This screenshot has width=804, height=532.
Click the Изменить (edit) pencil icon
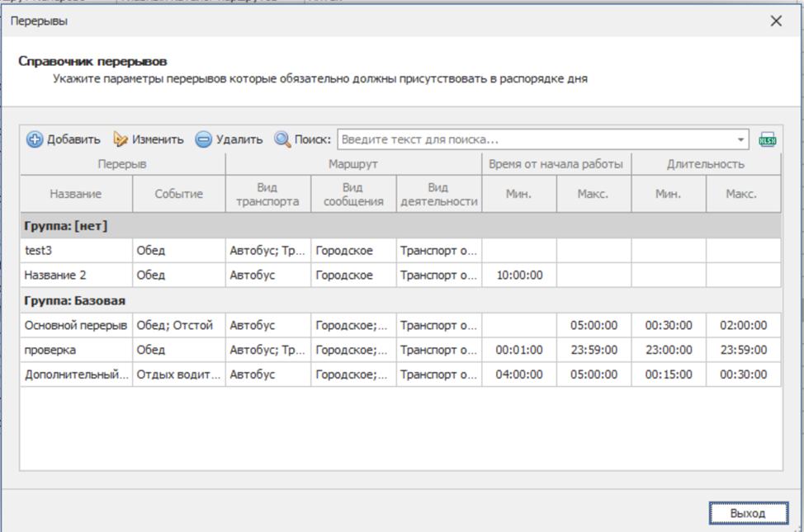coord(121,139)
